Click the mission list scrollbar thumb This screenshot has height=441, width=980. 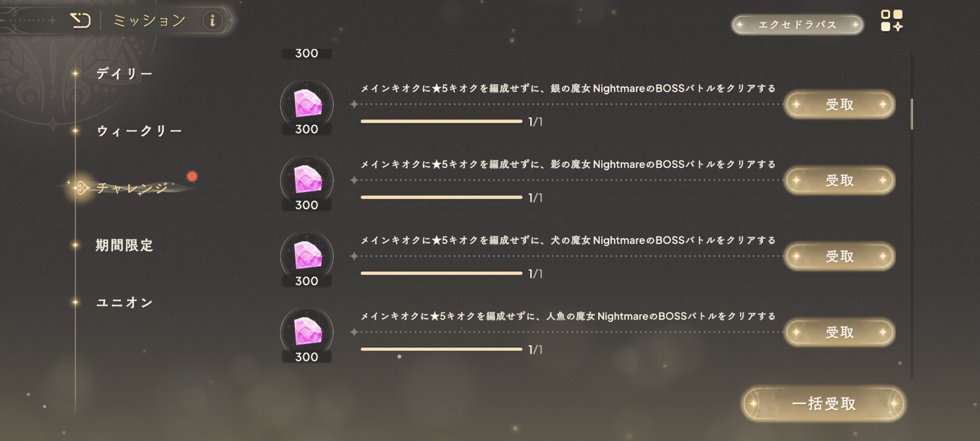(912, 114)
